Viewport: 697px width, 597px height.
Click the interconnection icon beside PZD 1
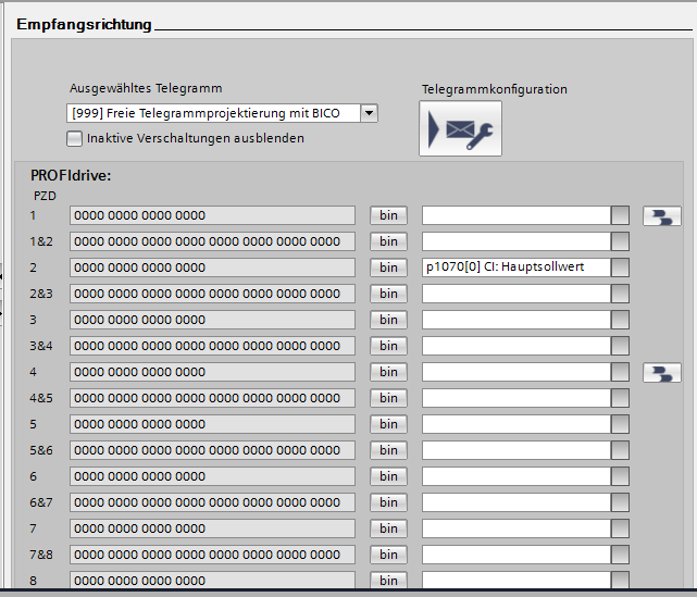click(661, 216)
